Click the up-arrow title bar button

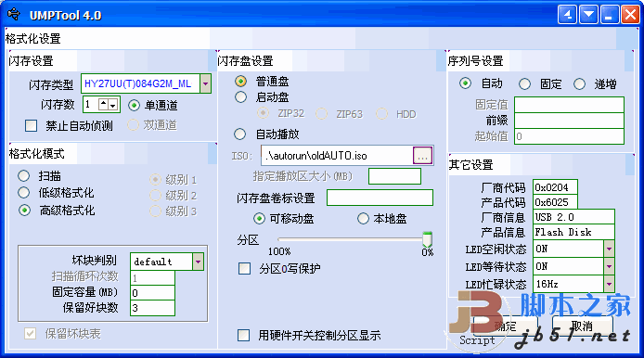(x=567, y=15)
